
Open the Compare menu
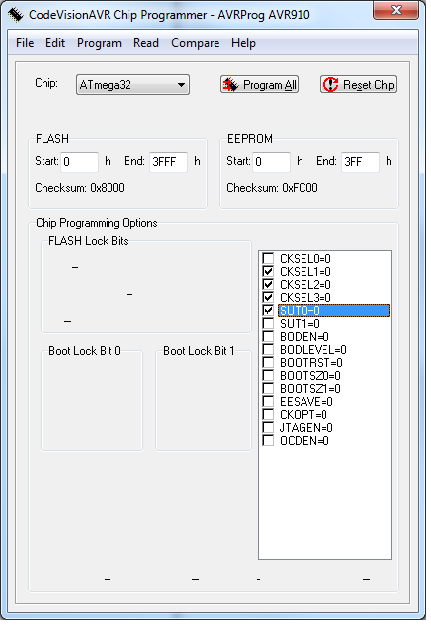(195, 43)
